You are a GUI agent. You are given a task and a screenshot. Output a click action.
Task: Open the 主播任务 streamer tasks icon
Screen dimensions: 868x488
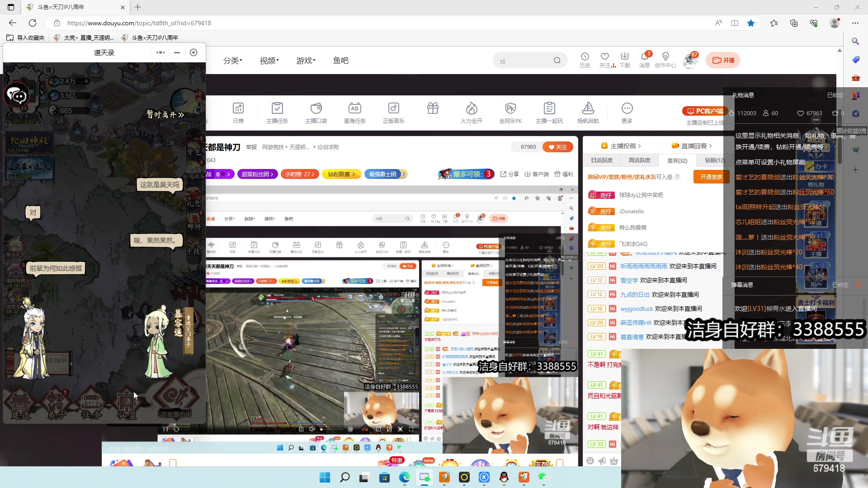[x=277, y=112]
